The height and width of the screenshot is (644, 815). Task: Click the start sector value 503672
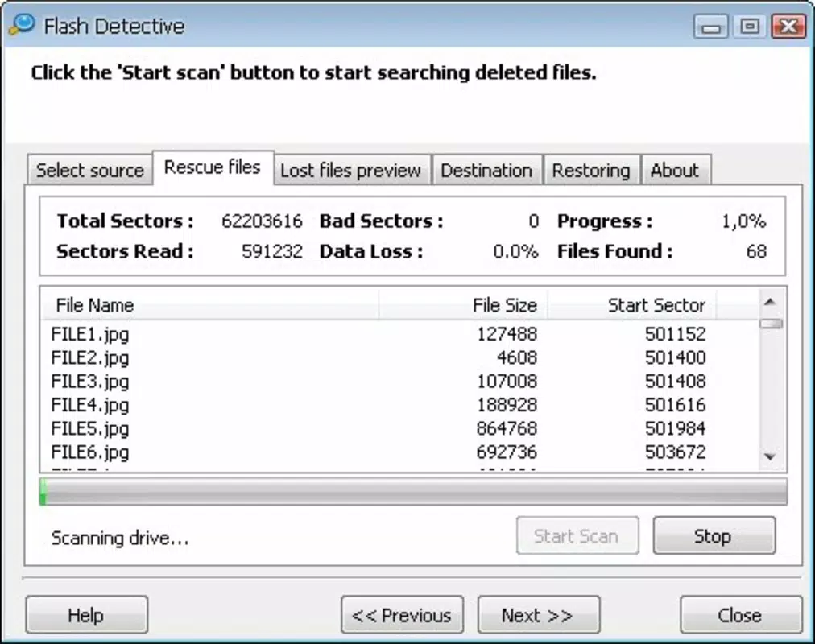675,452
